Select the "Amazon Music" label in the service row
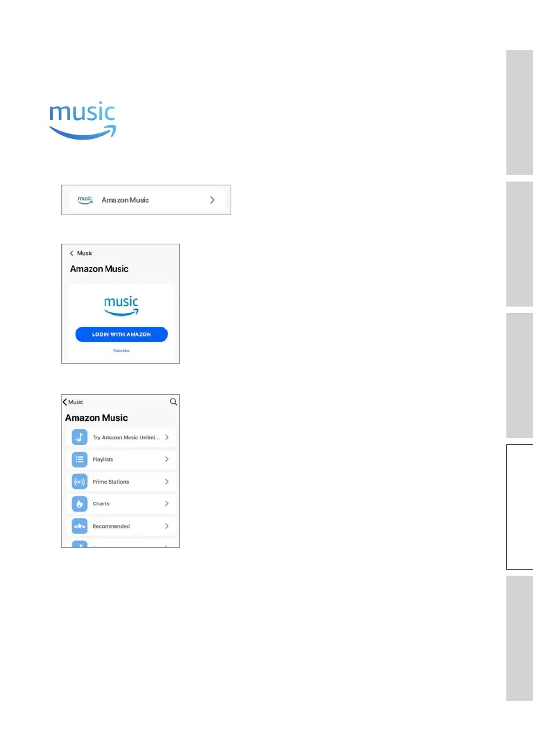This screenshot has height=756, width=533. click(x=125, y=200)
